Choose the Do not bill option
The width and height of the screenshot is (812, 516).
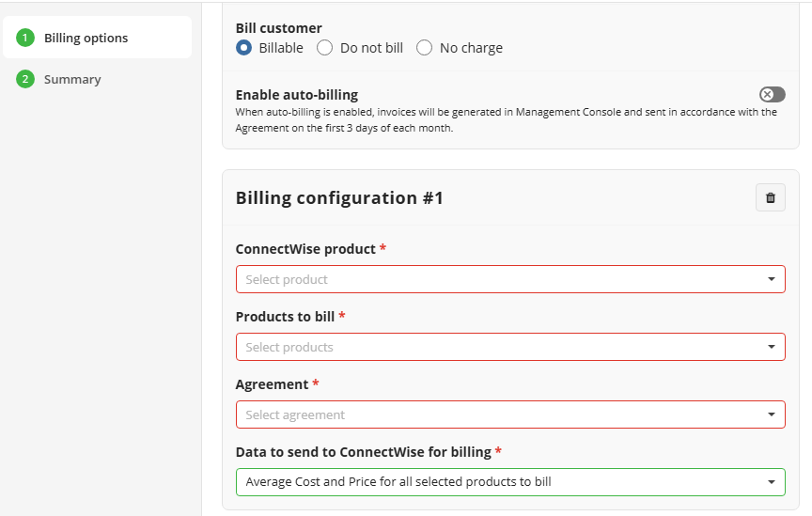pos(324,48)
